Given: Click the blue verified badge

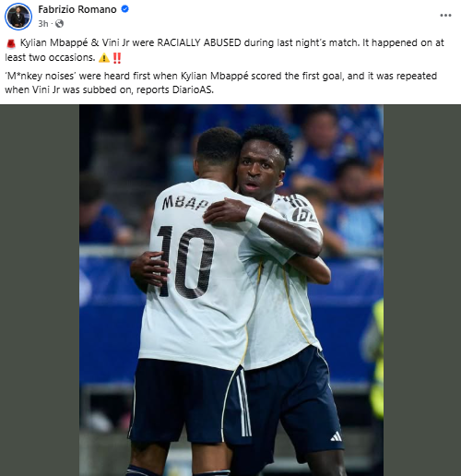Looking at the screenshot, I should [124, 9].
